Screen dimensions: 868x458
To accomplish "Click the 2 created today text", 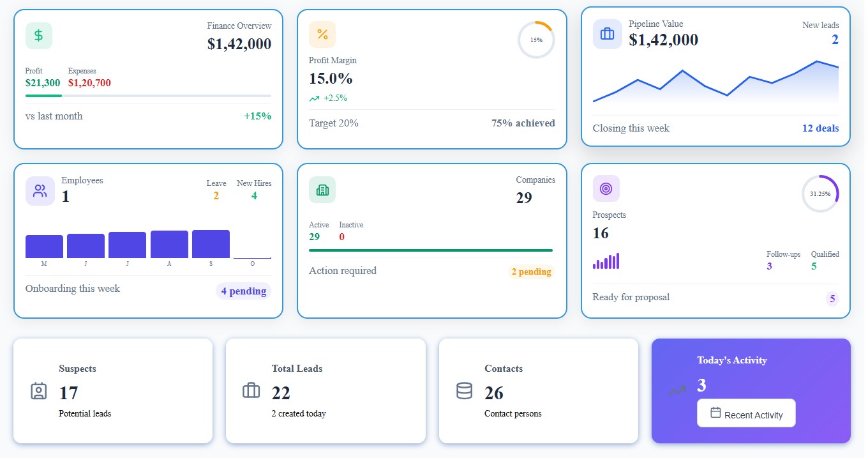I will coord(299,414).
